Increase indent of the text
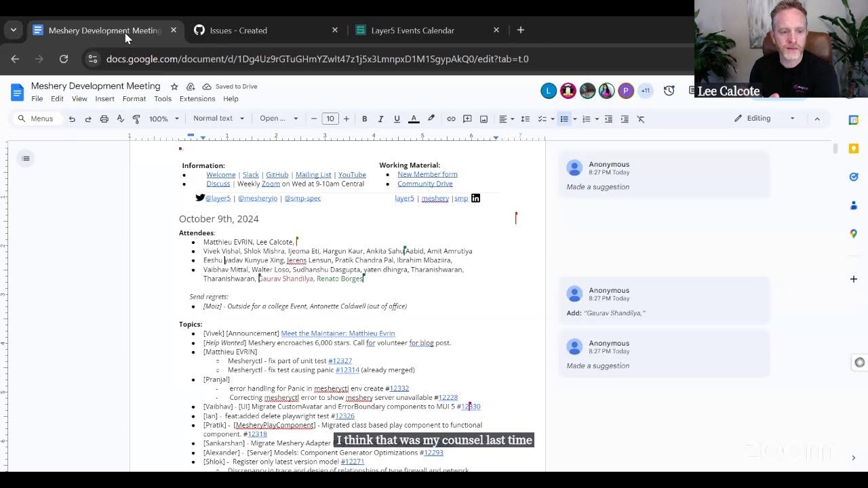The image size is (868, 488). click(625, 119)
